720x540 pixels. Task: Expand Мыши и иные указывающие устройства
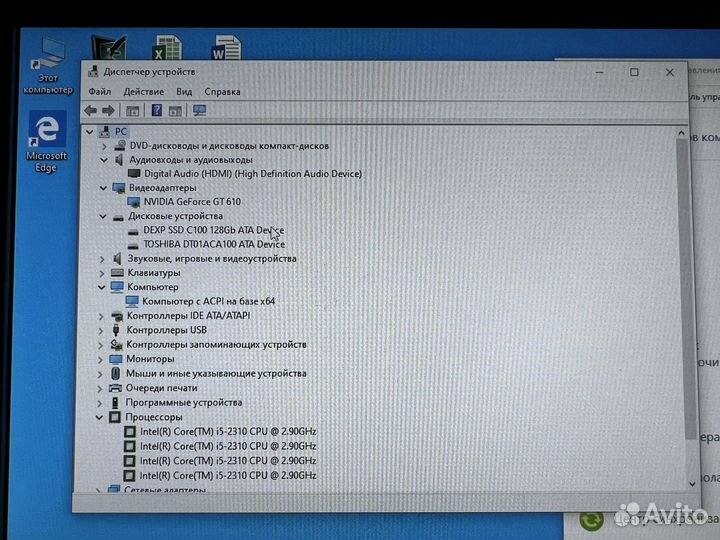100,374
